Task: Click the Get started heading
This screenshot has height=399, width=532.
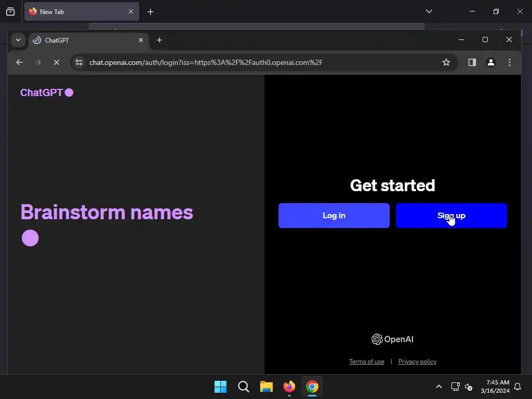Action: coord(393,185)
